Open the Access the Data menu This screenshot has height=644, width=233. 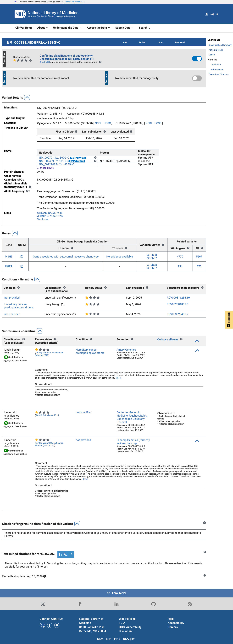tap(98, 28)
